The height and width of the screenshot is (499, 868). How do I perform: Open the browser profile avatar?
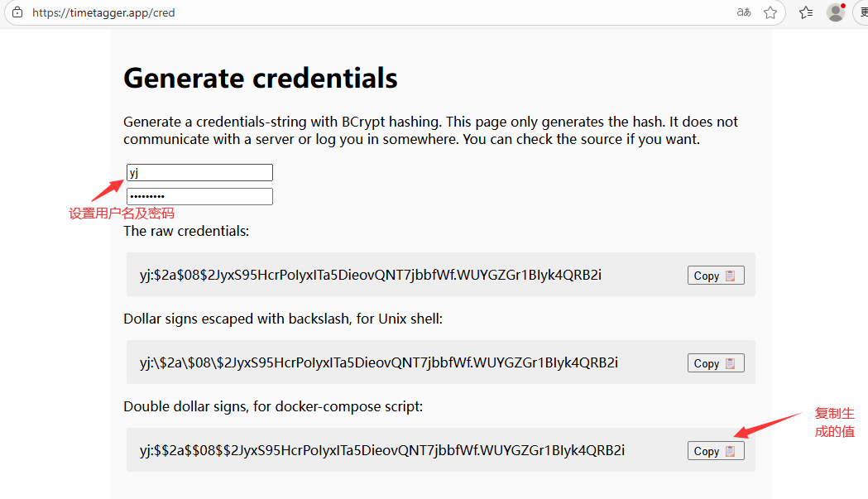[x=836, y=12]
